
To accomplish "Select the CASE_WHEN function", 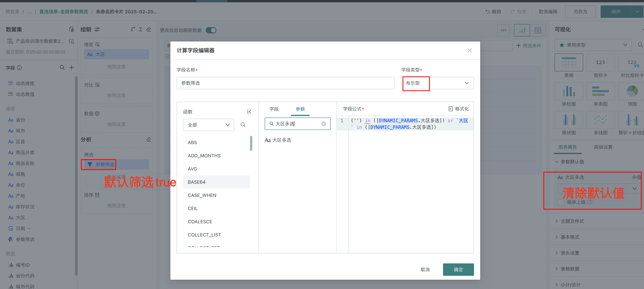I will [216, 195].
